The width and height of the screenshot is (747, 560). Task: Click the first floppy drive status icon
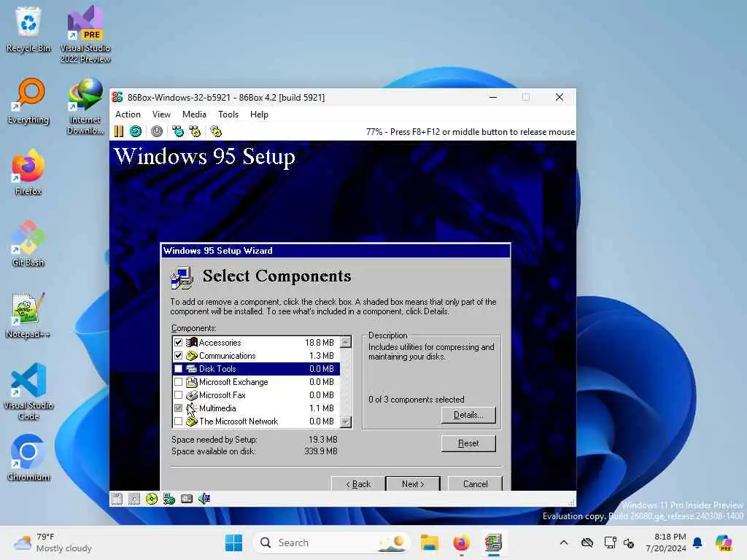point(117,499)
